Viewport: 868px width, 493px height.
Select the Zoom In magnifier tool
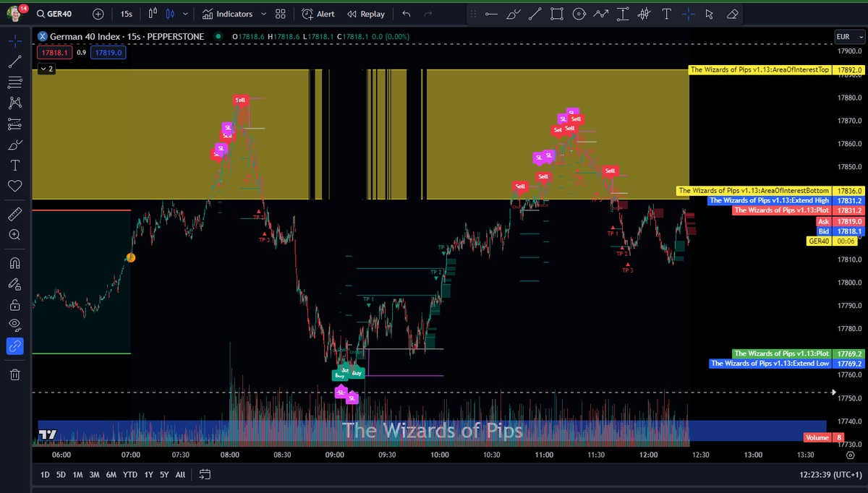[14, 235]
